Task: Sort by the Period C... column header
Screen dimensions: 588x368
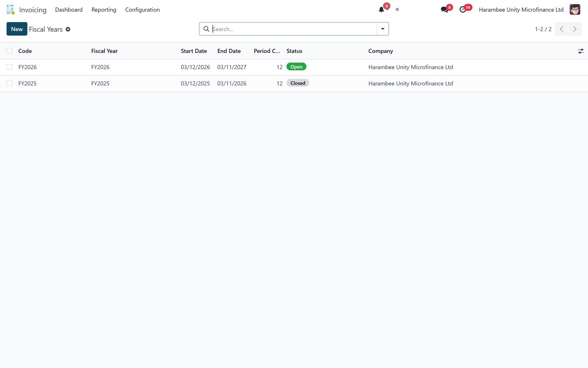Action: click(267, 51)
